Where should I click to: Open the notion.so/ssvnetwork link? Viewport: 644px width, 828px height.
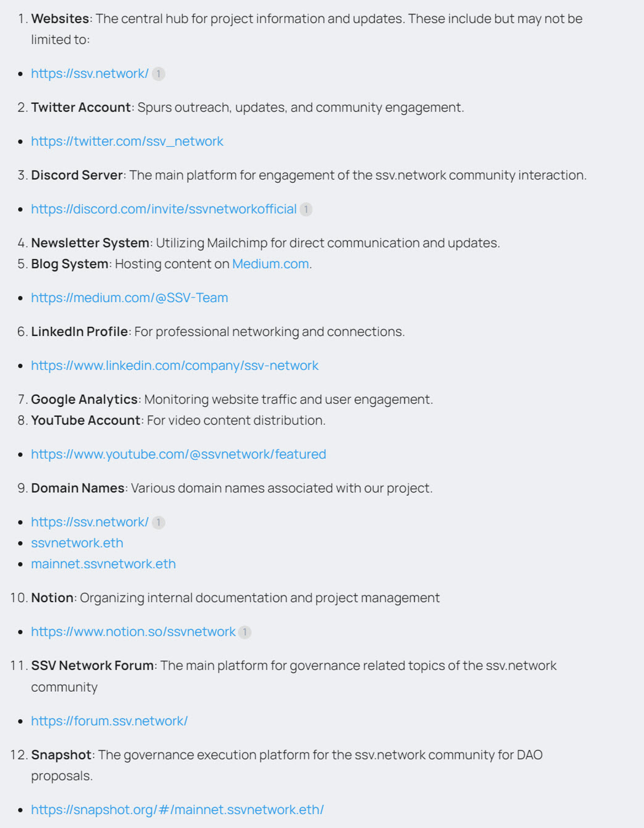(x=133, y=631)
